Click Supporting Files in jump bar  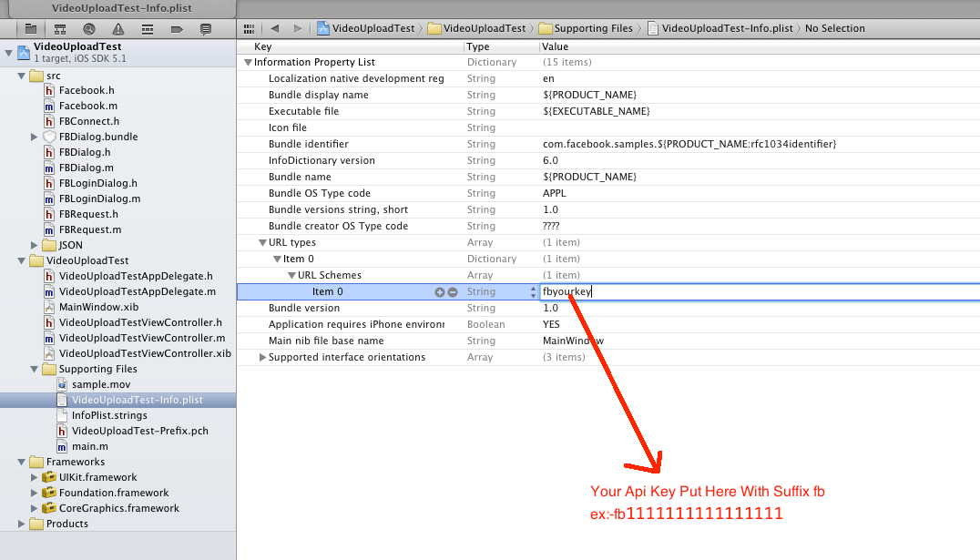pos(587,28)
